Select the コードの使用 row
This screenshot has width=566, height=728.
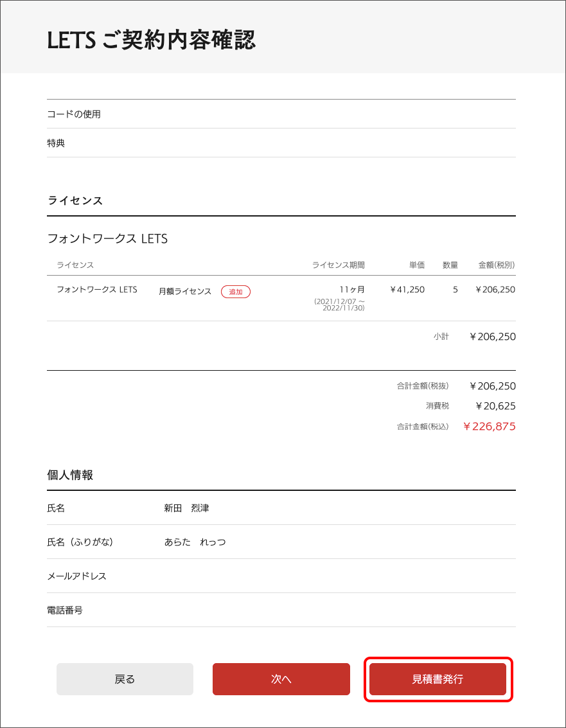(74, 114)
